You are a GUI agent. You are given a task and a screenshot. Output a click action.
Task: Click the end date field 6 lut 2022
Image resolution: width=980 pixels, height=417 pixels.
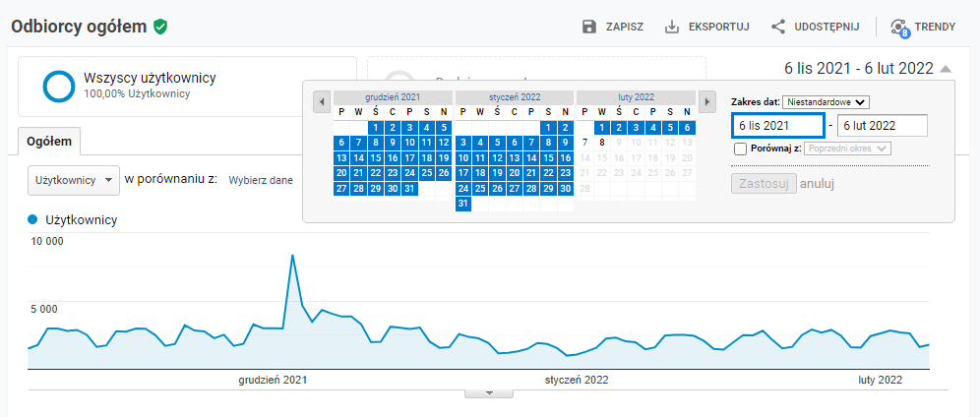tap(882, 126)
